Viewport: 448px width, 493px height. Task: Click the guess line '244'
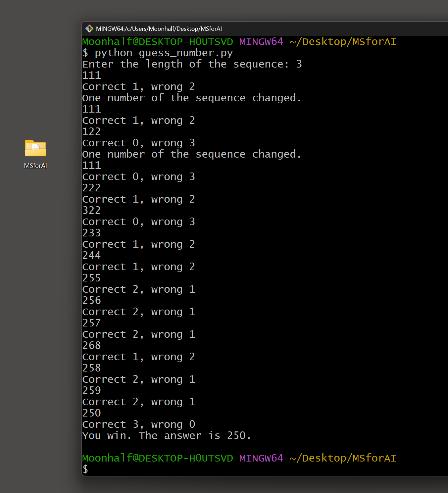pyautogui.click(x=92, y=255)
